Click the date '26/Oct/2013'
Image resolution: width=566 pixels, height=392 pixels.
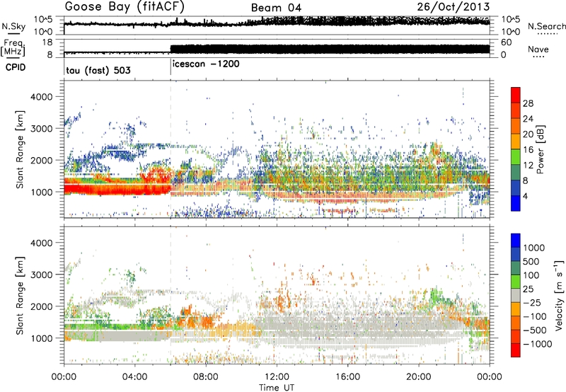(x=454, y=7)
